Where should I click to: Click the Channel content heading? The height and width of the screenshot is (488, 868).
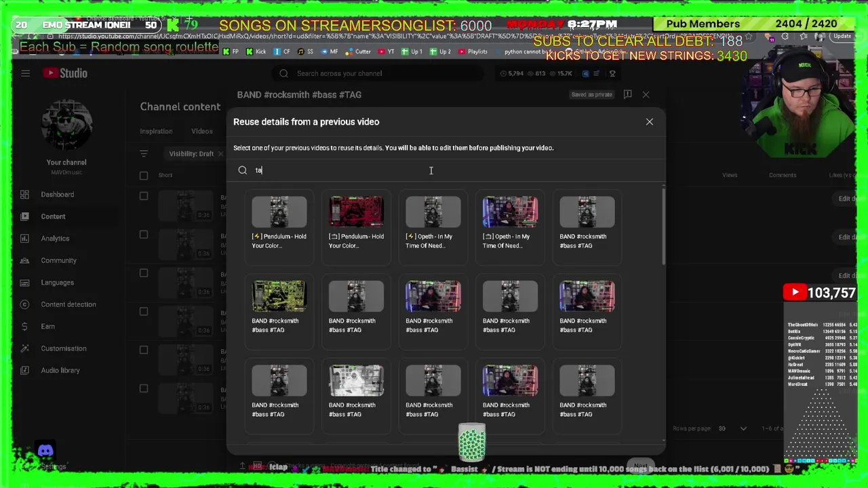coord(180,107)
